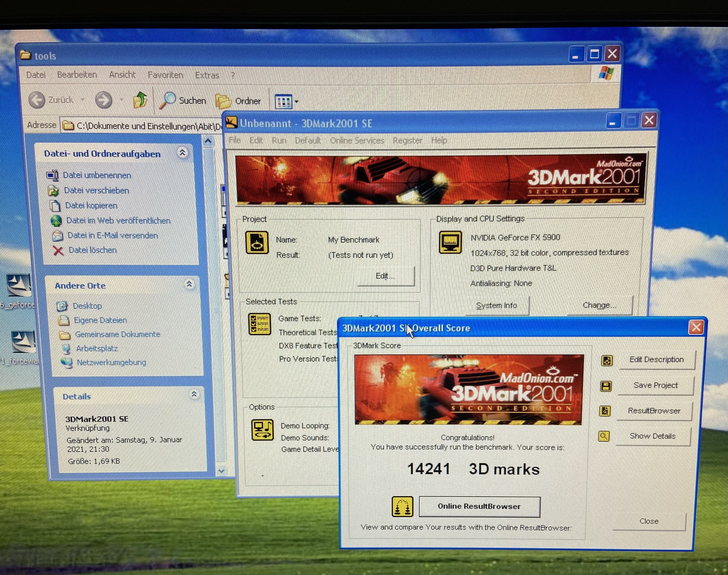728x575 pixels.
Task: Collapse the Andere Orte panel
Action: (x=189, y=284)
